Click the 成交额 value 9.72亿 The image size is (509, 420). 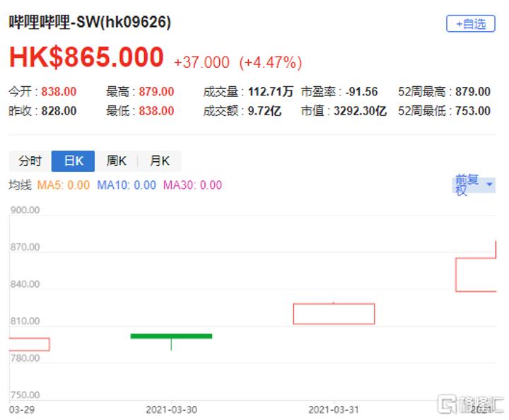click(264, 111)
